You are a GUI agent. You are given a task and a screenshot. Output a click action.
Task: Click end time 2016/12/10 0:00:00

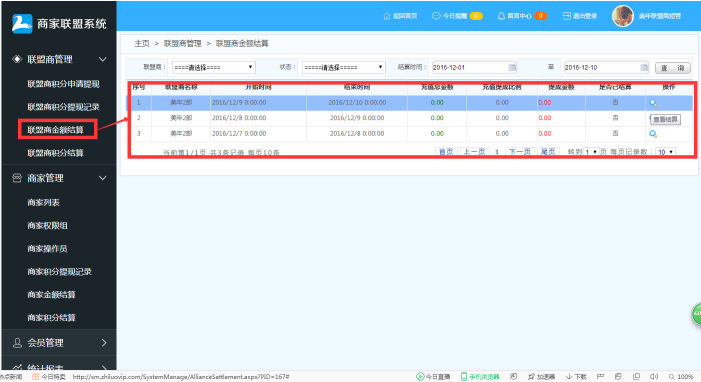(x=357, y=102)
